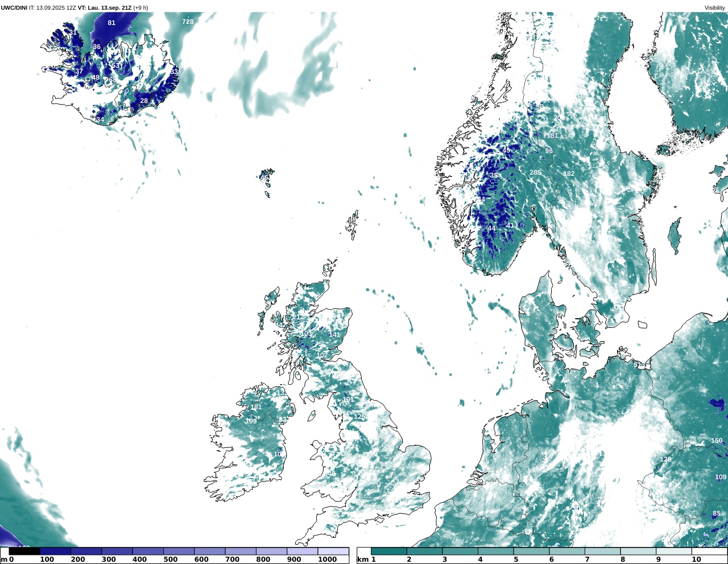728x564 pixels.
Task: Click the "199" value in western Ireland
Action: click(x=251, y=421)
